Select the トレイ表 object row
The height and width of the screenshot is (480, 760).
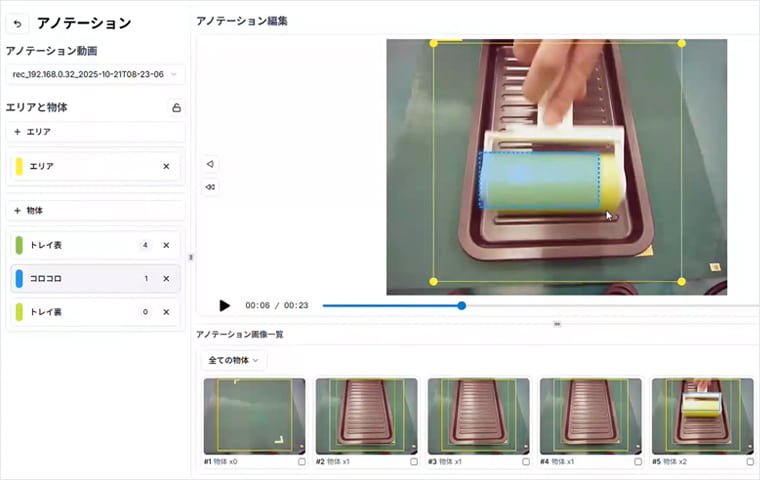coord(95,245)
